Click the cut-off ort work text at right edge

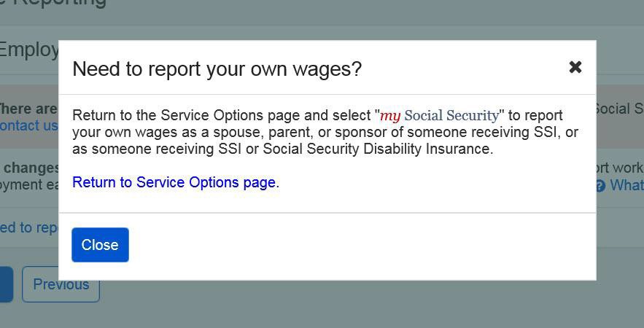619,168
